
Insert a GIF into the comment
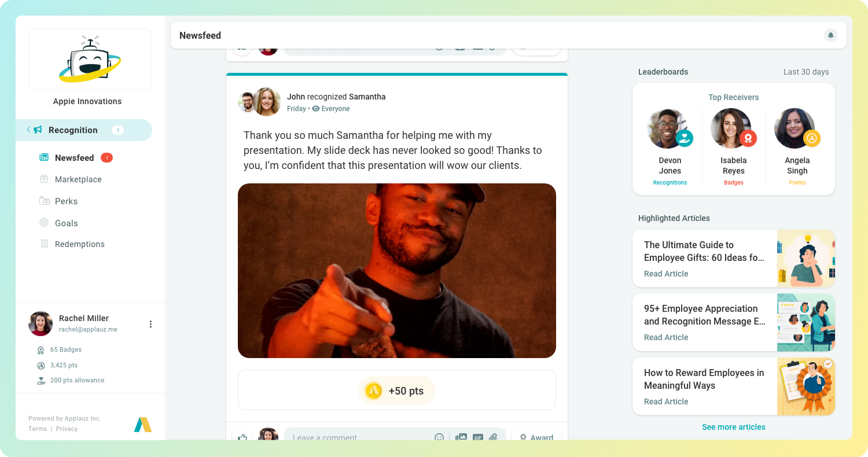(478, 437)
